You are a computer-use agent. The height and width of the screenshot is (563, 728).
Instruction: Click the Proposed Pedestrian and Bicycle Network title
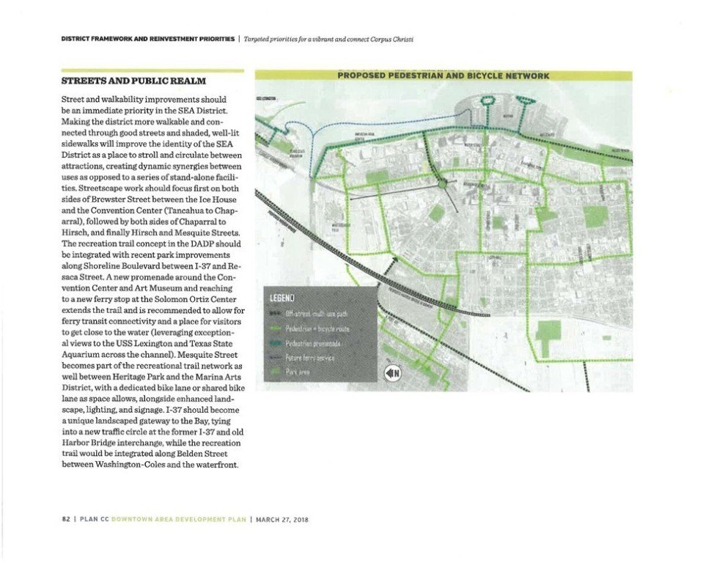443,76
